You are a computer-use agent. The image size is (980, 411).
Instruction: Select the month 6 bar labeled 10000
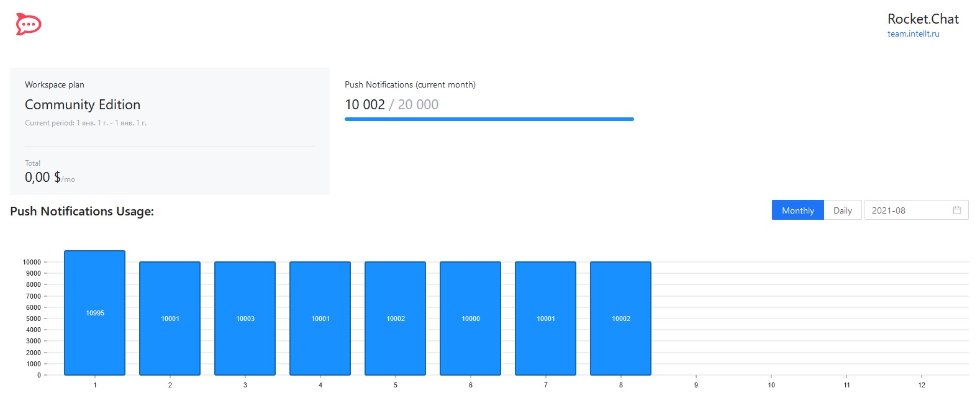click(x=471, y=318)
